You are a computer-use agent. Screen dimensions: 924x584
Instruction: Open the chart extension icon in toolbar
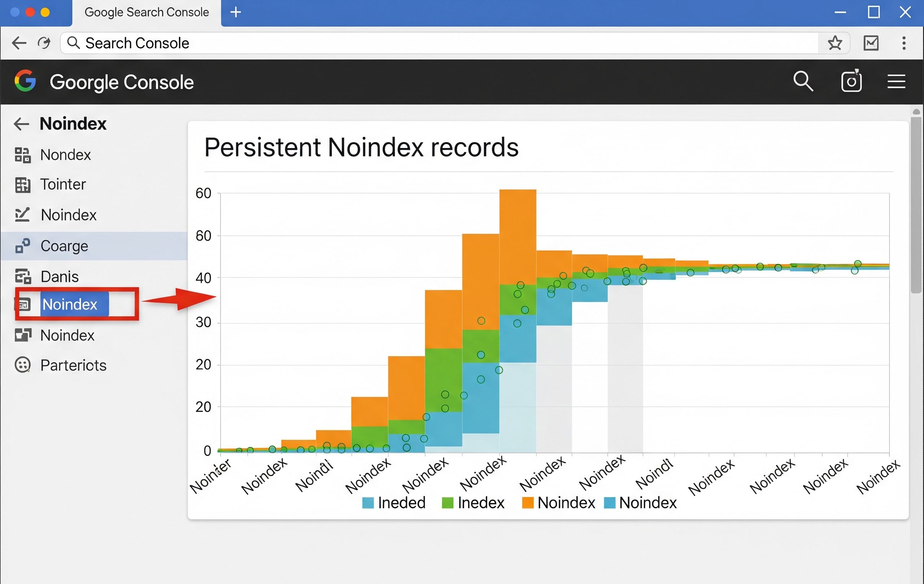[871, 43]
